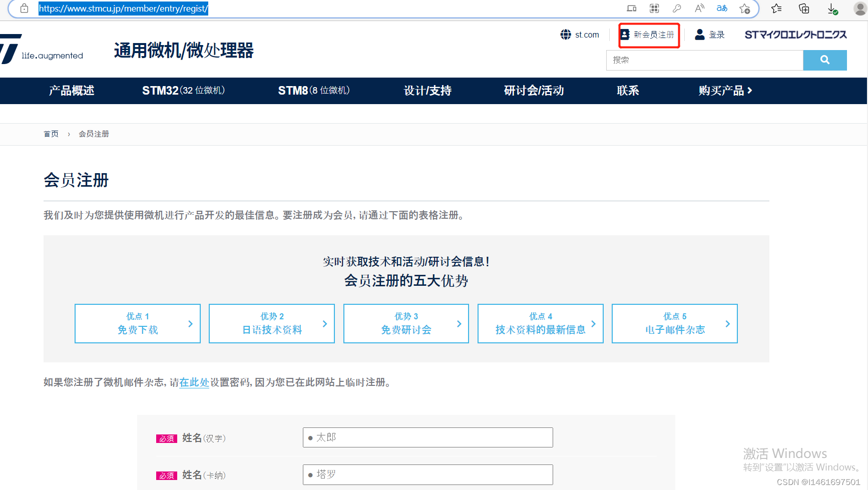Focus the 姓名(卡纳) input with 塔罗 placeholder

(x=428, y=474)
